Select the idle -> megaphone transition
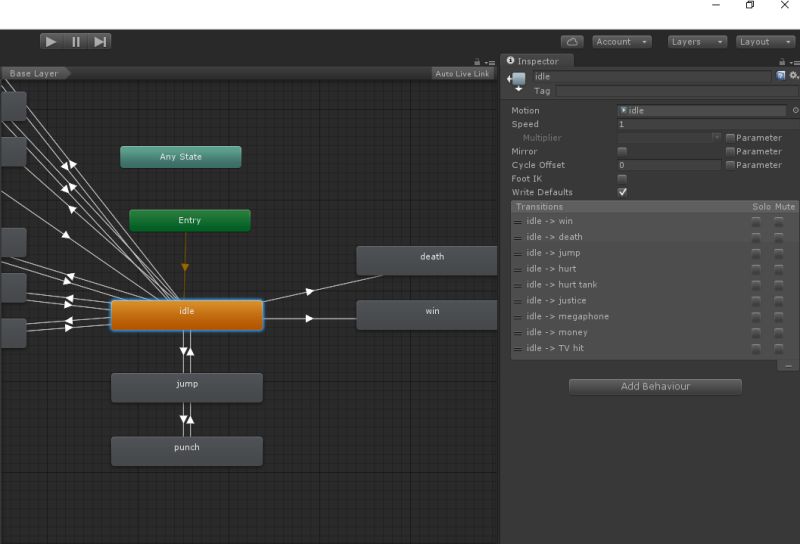This screenshot has height=544, width=800. [x=655, y=316]
